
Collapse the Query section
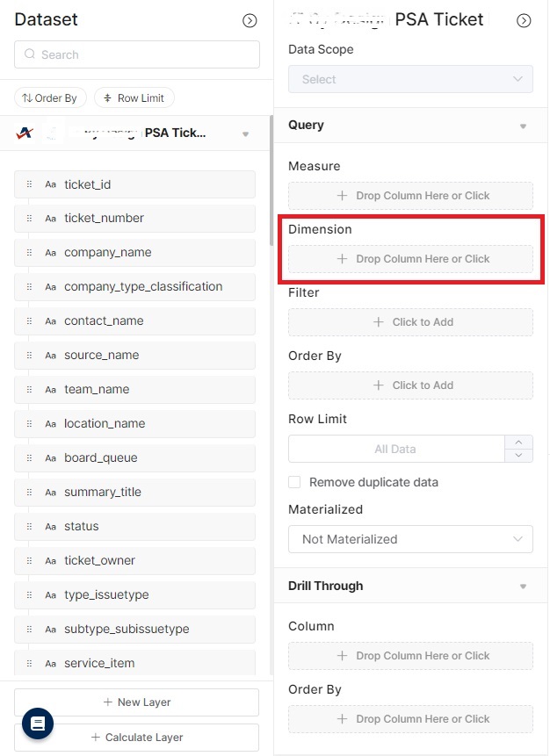click(523, 126)
